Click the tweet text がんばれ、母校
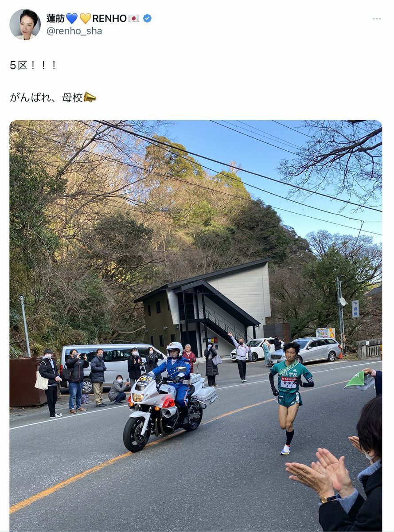 pyautogui.click(x=47, y=97)
